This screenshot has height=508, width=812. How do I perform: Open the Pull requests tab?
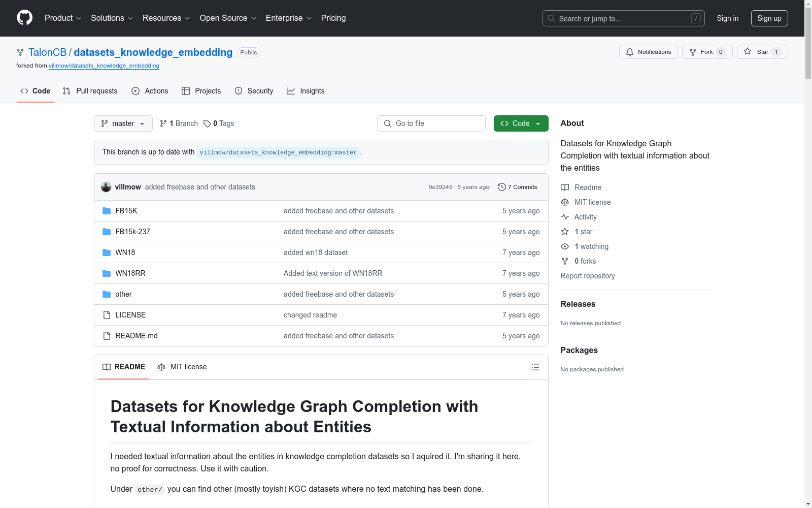pos(90,91)
